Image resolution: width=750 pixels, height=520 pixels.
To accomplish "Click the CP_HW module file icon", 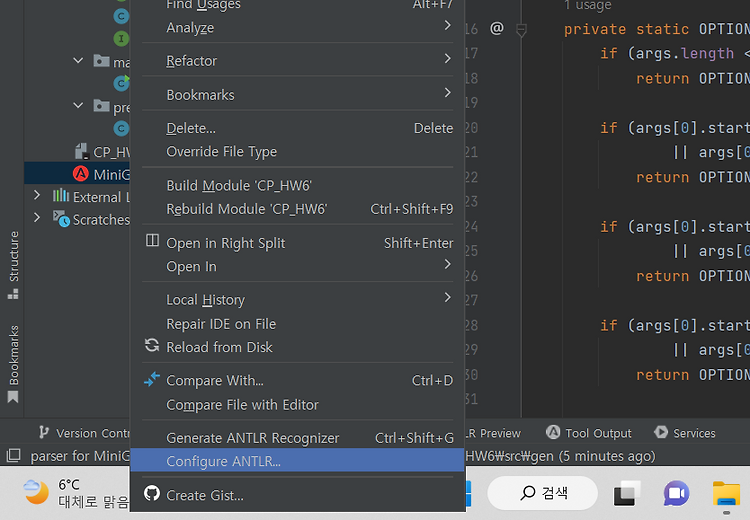I will click(x=82, y=151).
